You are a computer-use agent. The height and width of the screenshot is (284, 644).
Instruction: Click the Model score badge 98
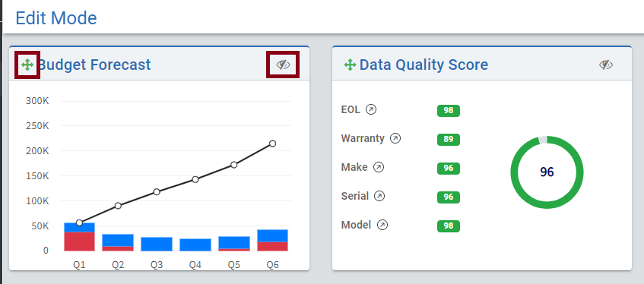(449, 226)
